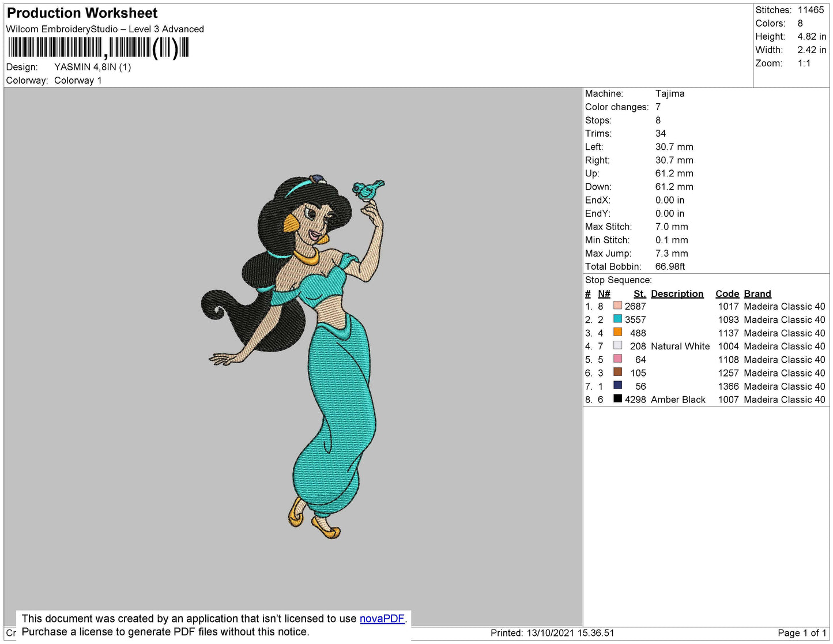Click the design name YASMIN 4,8IN (1)

[x=93, y=67]
